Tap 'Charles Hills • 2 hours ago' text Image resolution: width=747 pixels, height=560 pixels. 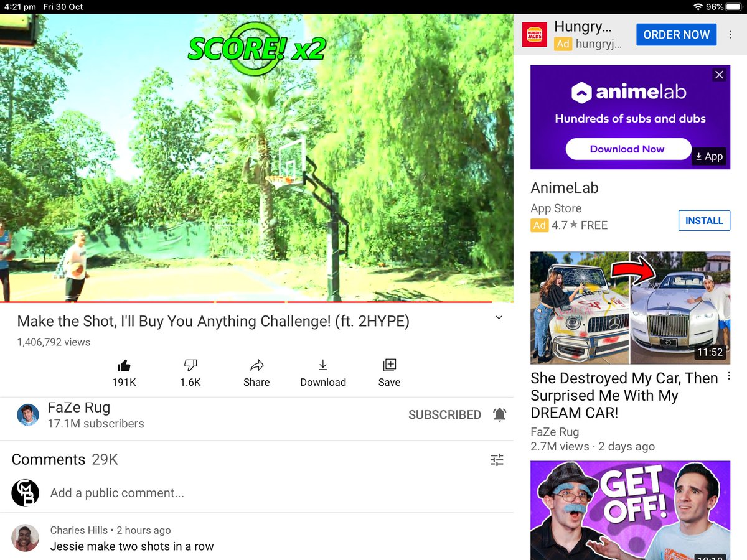[110, 530]
